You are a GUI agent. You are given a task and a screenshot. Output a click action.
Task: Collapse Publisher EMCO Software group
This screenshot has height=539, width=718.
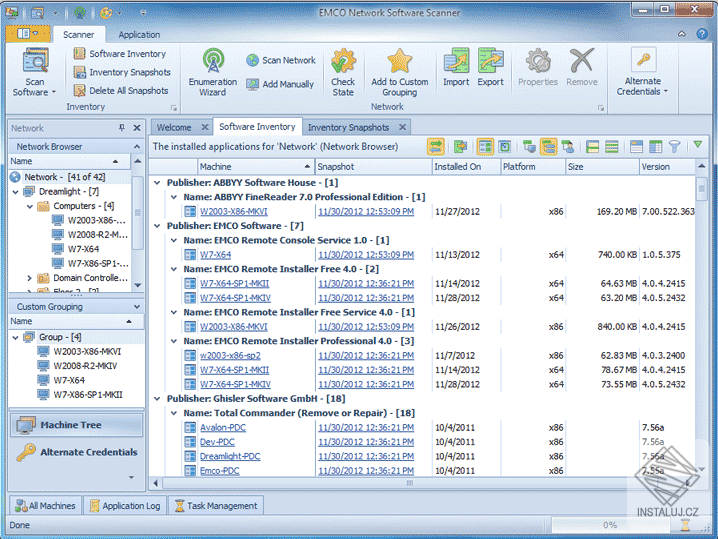(x=157, y=226)
